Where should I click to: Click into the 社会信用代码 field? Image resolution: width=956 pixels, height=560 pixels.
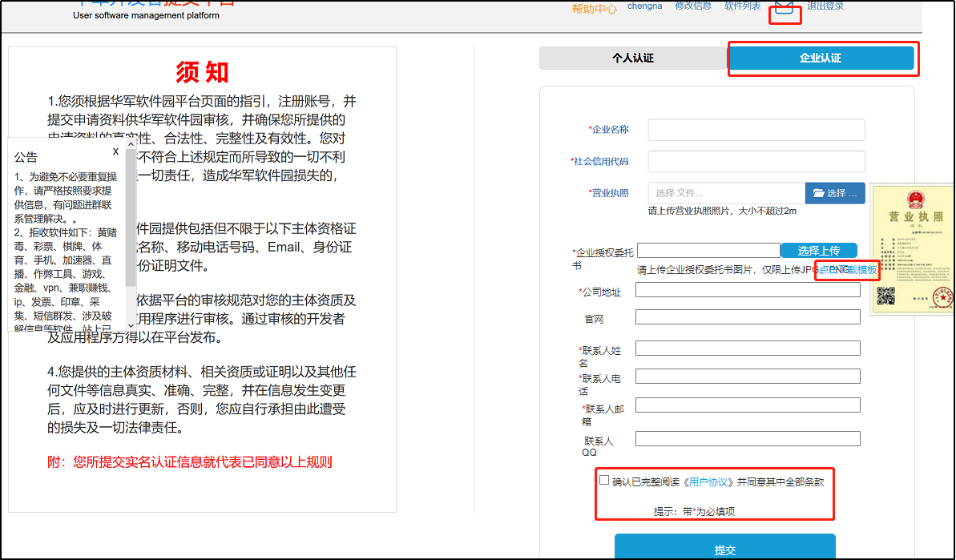pyautogui.click(x=756, y=161)
